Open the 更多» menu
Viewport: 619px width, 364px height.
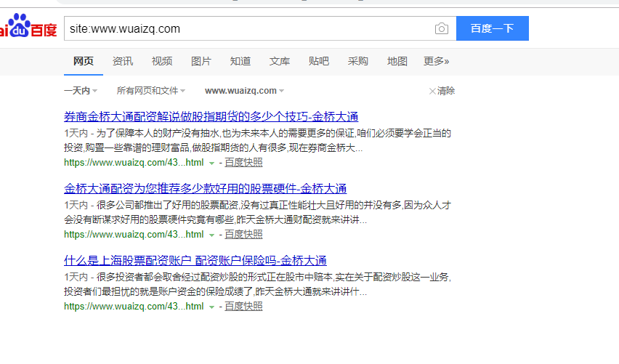tap(437, 61)
